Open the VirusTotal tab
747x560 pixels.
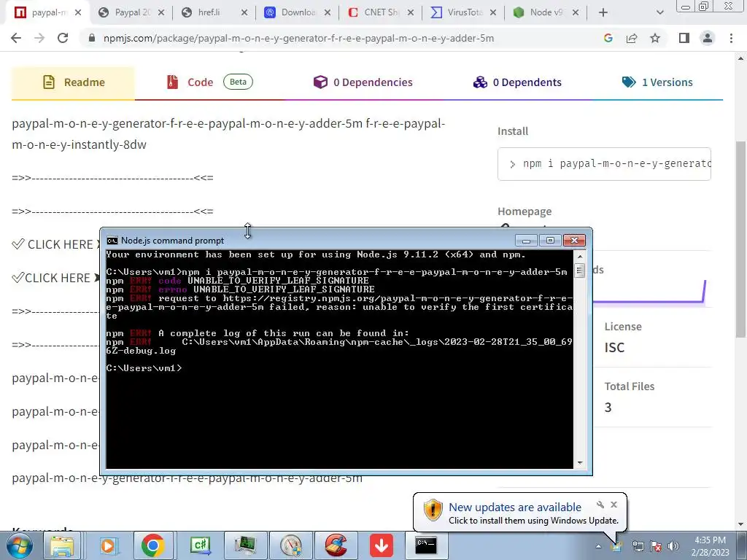465,12
